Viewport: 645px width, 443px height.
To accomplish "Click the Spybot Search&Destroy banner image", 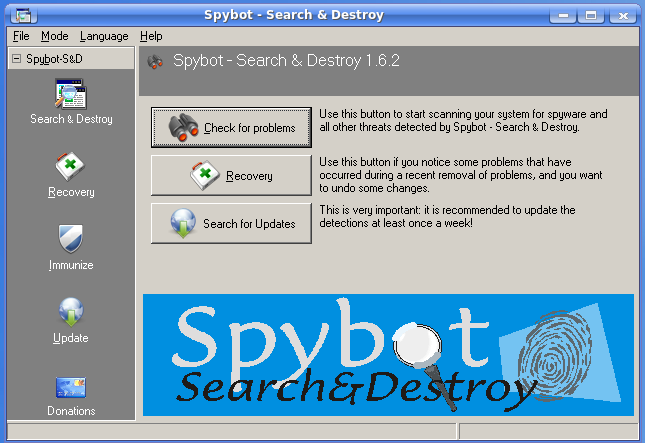I will [x=388, y=355].
